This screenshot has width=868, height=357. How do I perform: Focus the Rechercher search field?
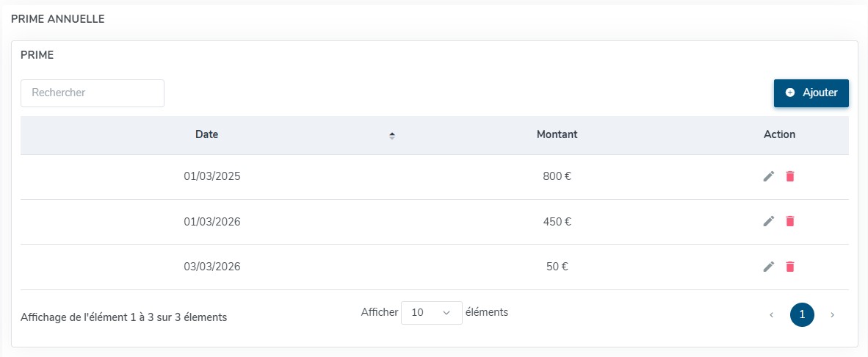pyautogui.click(x=93, y=93)
